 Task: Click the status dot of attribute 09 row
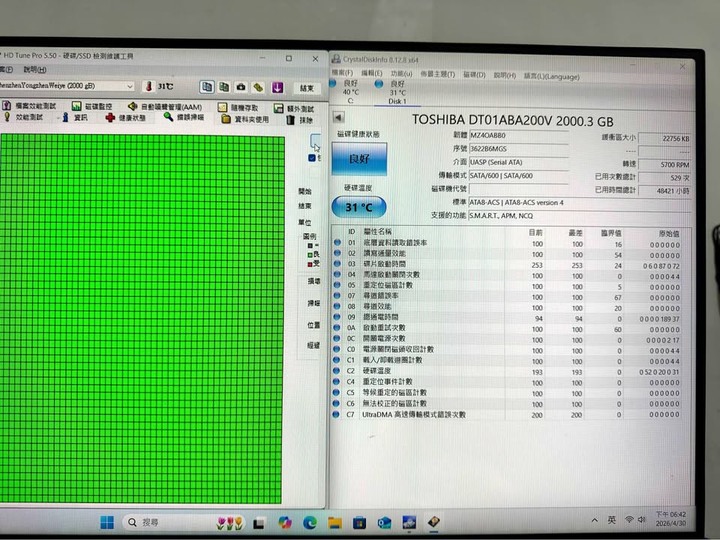point(337,317)
